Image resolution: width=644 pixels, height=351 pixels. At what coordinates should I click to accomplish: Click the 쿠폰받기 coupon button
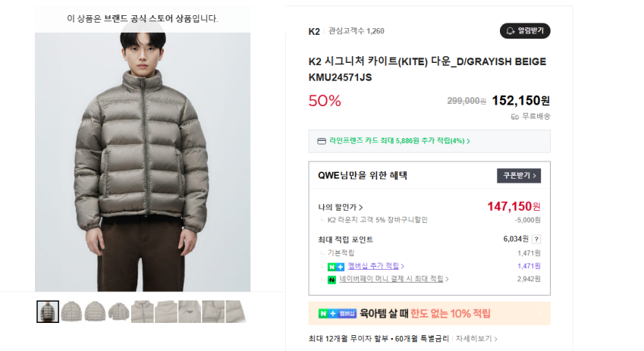click(519, 176)
